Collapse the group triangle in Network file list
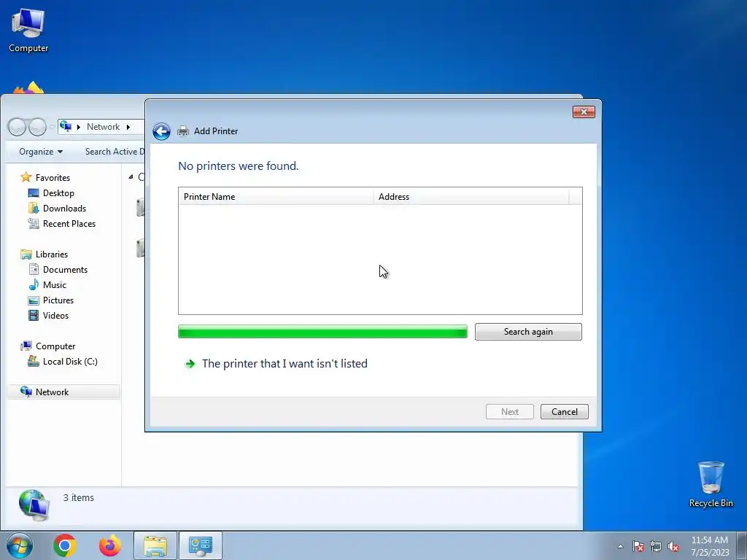 coord(131,176)
